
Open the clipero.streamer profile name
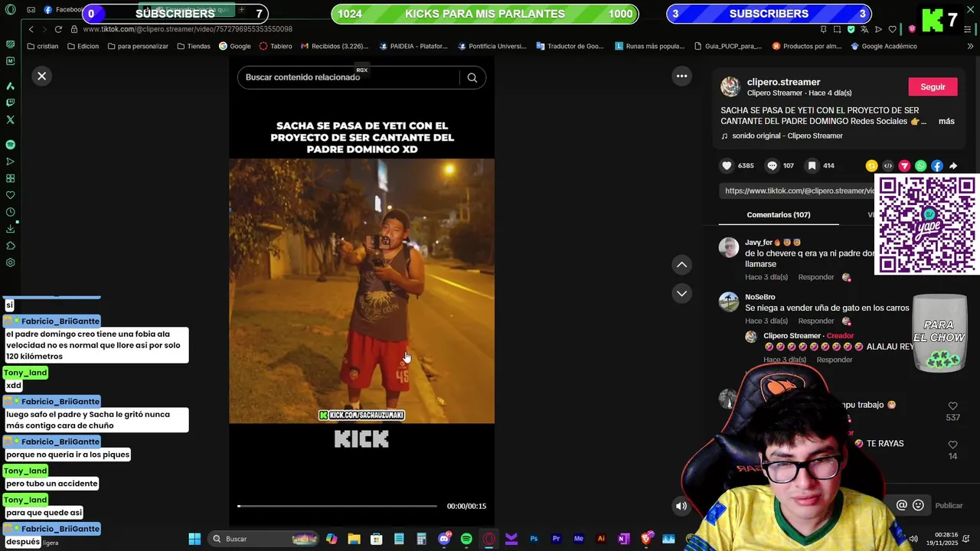click(x=783, y=82)
